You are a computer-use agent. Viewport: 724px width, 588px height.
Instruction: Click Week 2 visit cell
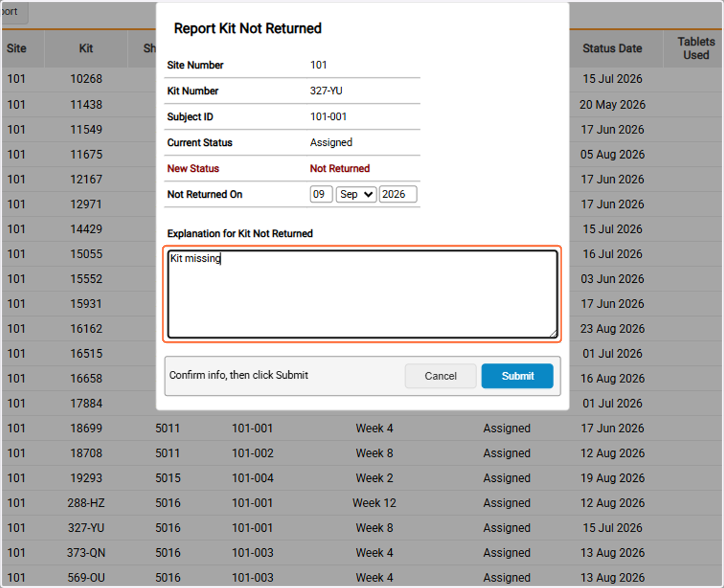(374, 478)
